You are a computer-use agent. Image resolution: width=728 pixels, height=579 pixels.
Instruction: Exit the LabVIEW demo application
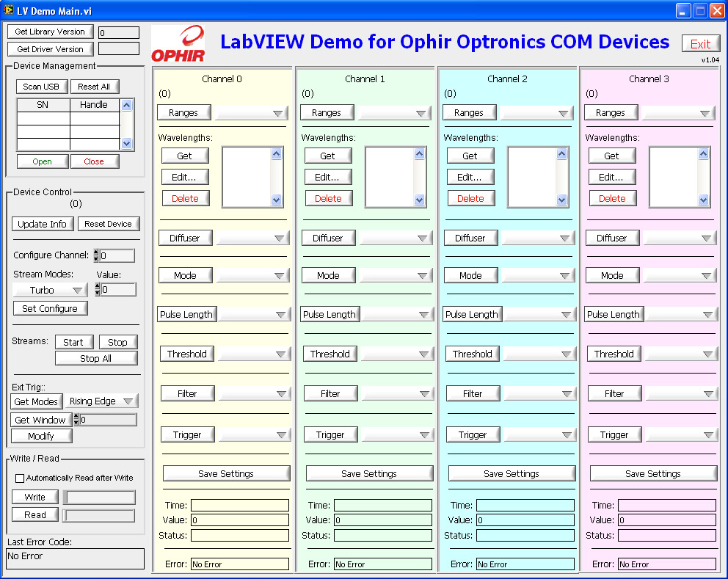point(701,43)
